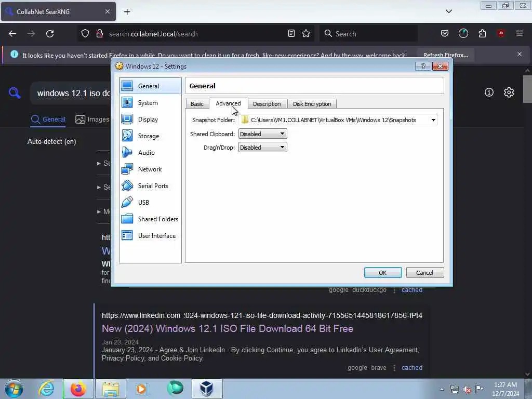Reload the current Firefox page
532x399 pixels.
(x=50, y=34)
